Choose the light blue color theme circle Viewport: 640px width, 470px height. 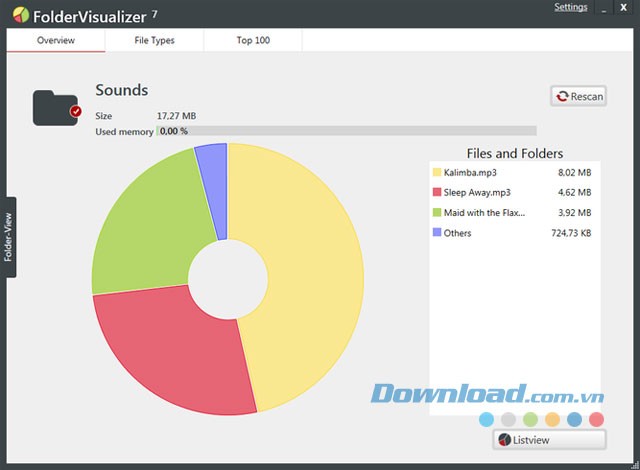point(487,419)
